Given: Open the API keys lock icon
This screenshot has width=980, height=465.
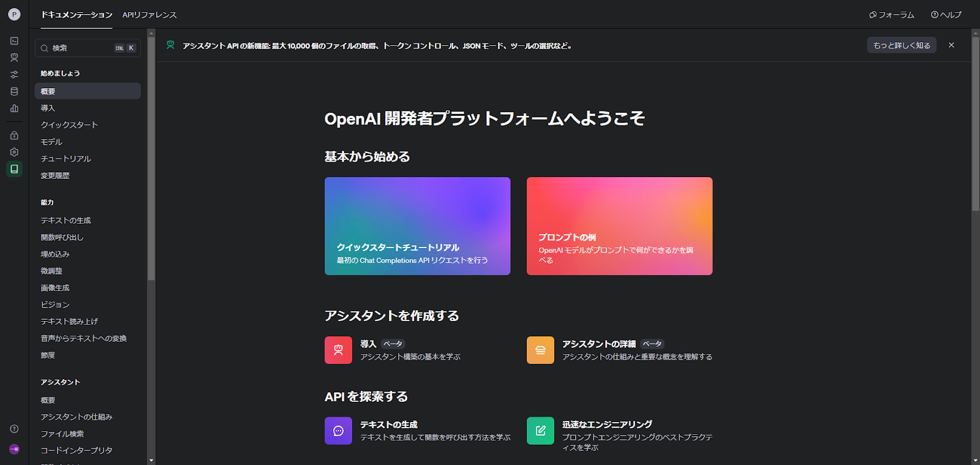Looking at the screenshot, I should 14,135.
